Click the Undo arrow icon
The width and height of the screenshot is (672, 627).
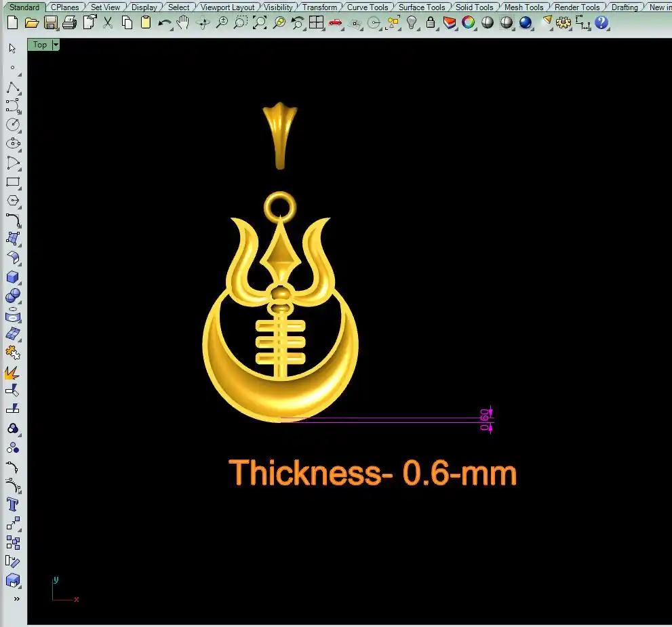[165, 22]
